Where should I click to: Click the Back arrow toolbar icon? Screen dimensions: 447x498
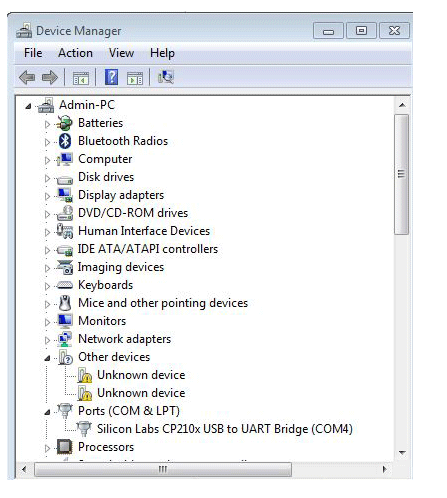point(27,77)
